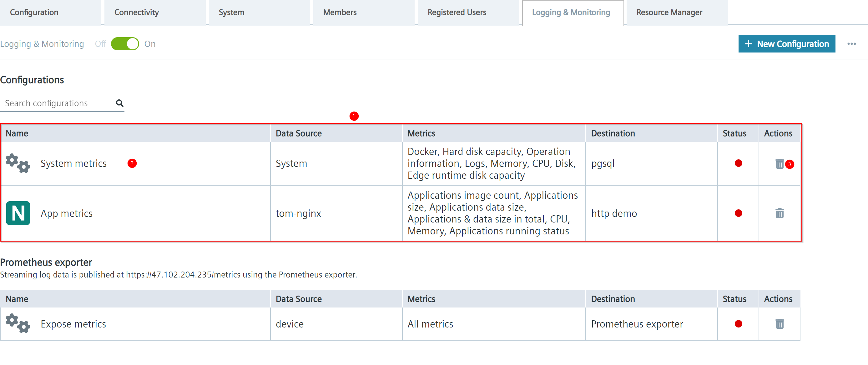The image size is (868, 365).
Task: Open the three-dots more options menu
Action: click(851, 44)
